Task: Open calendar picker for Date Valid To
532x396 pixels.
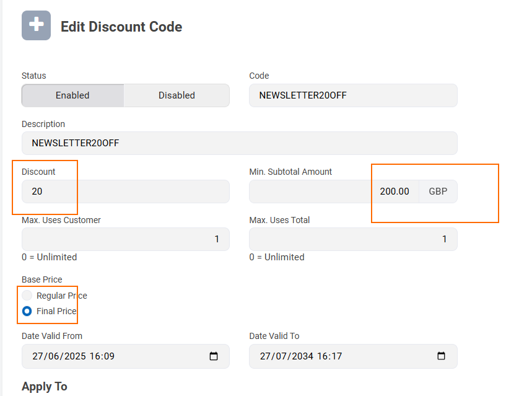Action: [441, 356]
